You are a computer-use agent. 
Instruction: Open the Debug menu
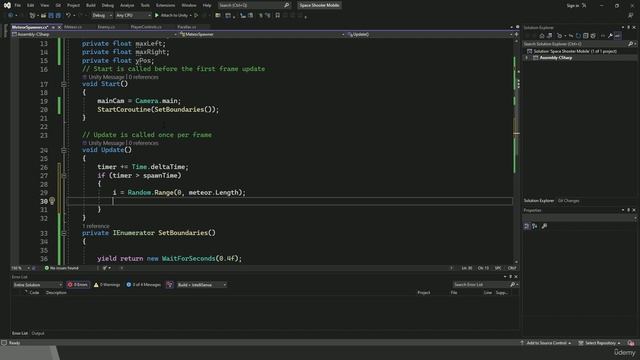click(x=108, y=5)
